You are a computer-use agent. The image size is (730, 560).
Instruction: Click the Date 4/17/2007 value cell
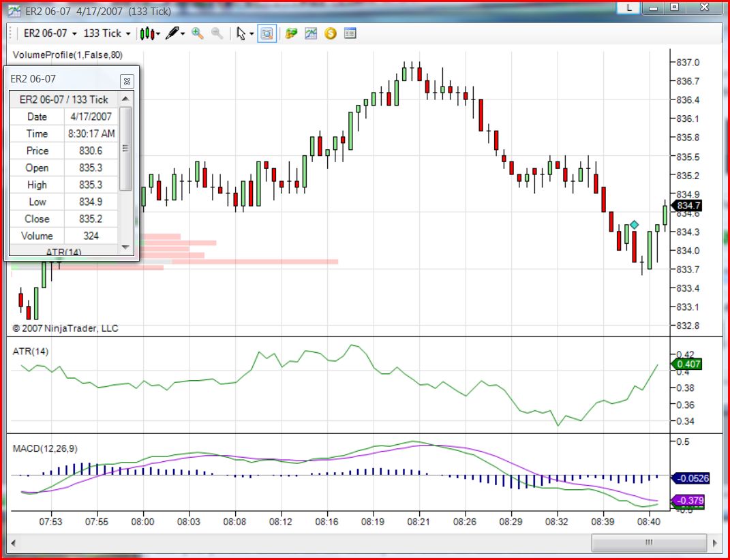coord(91,116)
